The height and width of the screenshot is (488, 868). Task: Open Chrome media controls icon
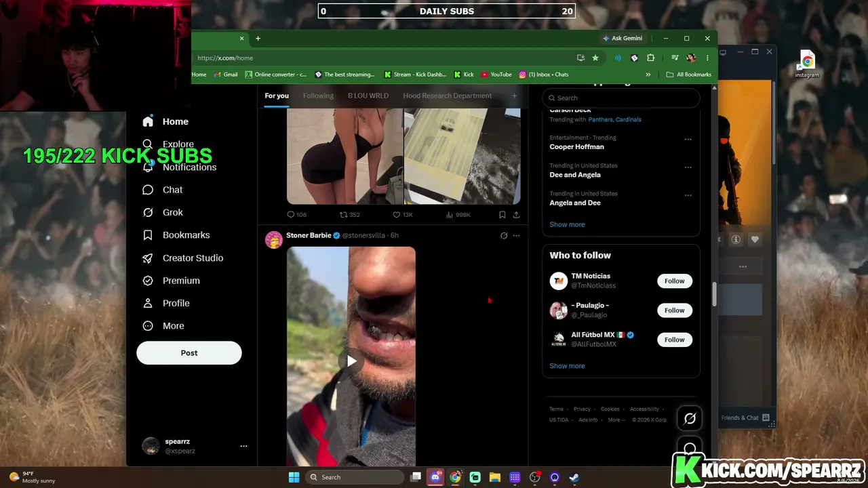[x=675, y=58]
